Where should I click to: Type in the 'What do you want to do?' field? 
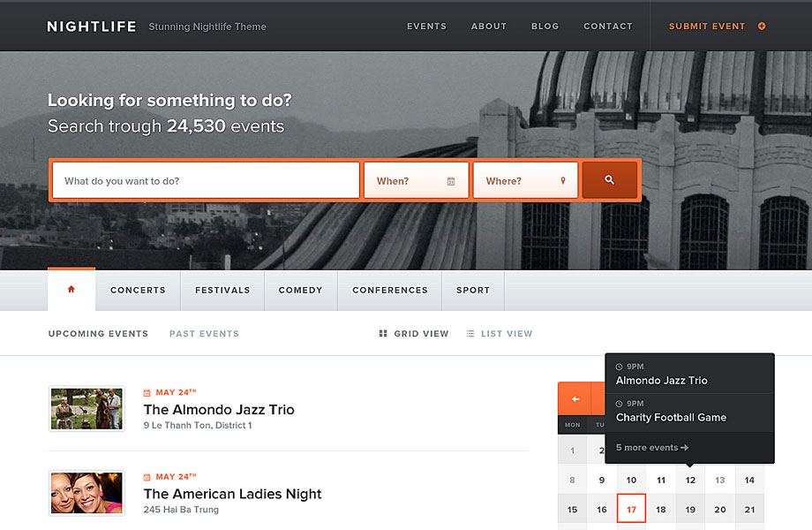pyautogui.click(x=206, y=181)
